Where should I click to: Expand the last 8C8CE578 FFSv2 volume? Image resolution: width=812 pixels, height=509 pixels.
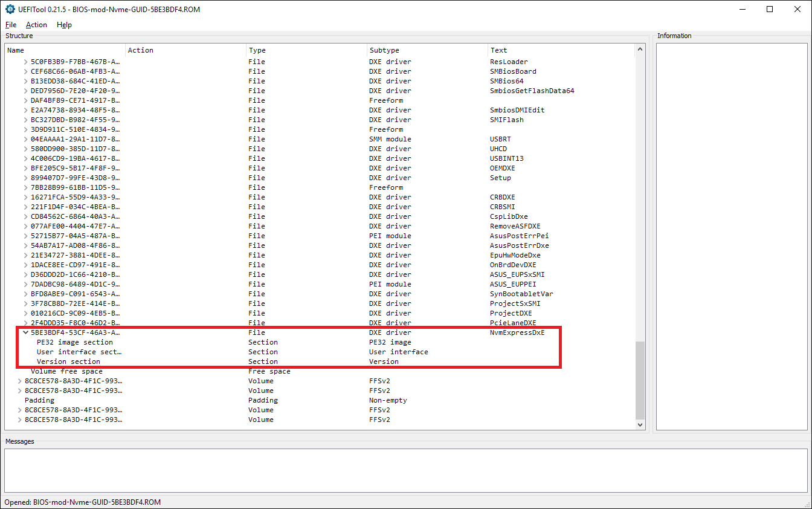(x=19, y=420)
